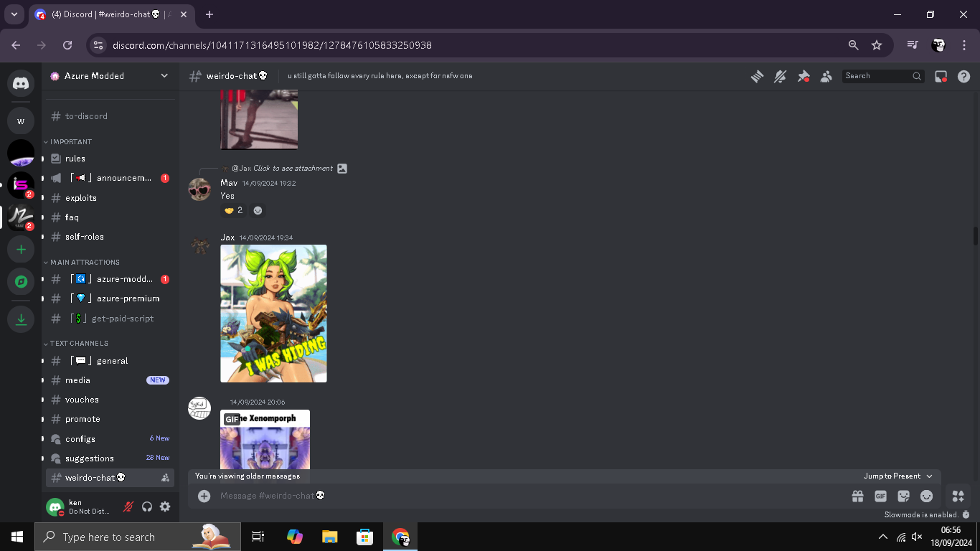Click Download Apps icon in server list
The height and width of the screenshot is (551, 980).
pyautogui.click(x=21, y=319)
